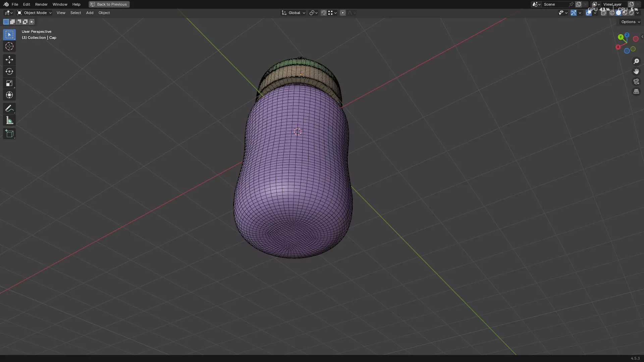Toggle the snap magnet

click(x=324, y=13)
